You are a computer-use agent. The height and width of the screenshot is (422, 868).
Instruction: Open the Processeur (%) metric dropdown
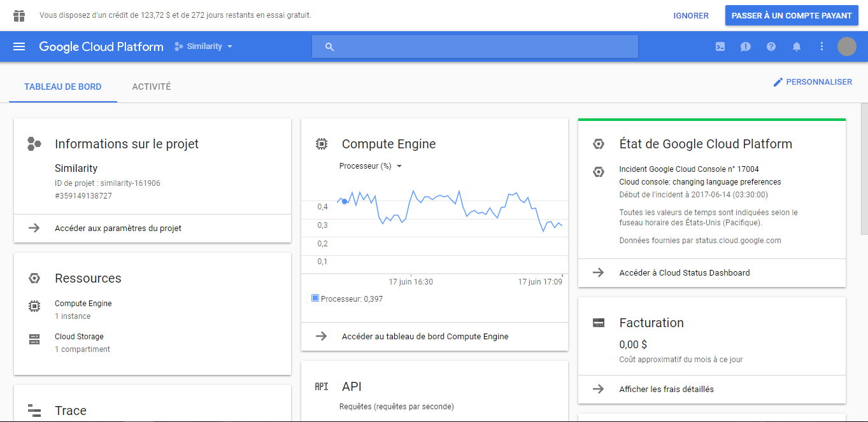370,165
